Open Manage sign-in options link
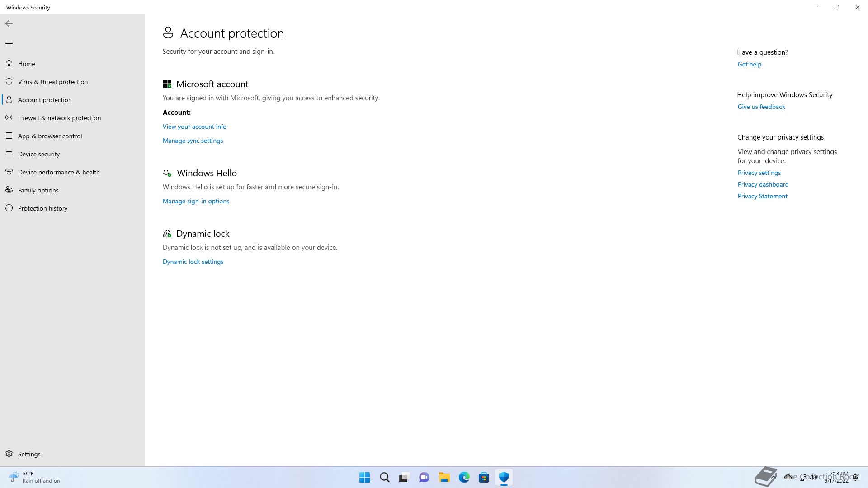868x488 pixels. click(x=196, y=201)
